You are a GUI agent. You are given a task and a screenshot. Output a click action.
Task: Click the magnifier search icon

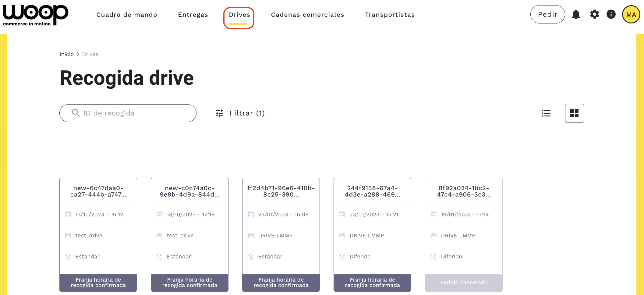tap(76, 113)
